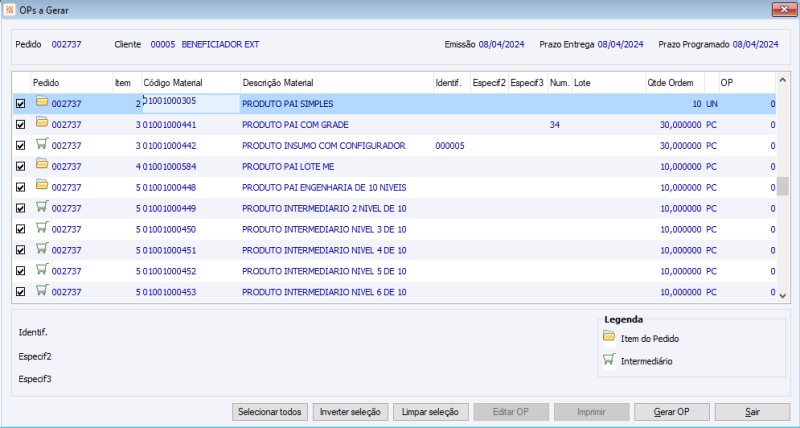Click folder icon of PRODUTO PAI LOTE ME row

(42, 165)
